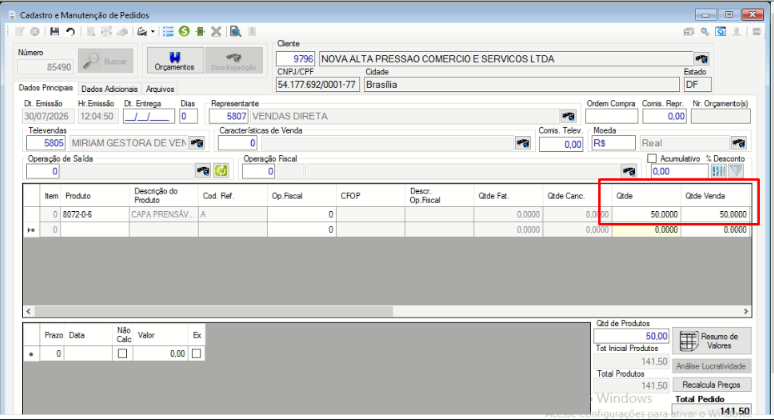The width and height of the screenshot is (774, 420).
Task: Click Qtde Venda cell 50,0000 in first row
Action: click(x=716, y=215)
